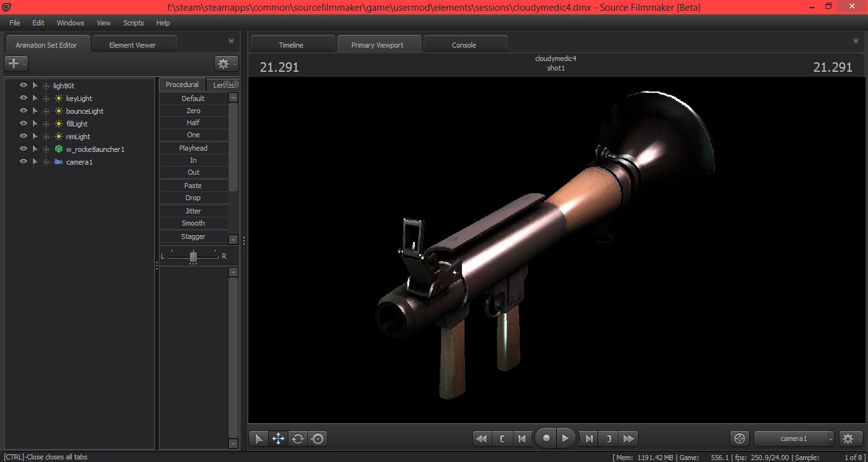Select the arrow selection manipulator tool

click(259, 438)
